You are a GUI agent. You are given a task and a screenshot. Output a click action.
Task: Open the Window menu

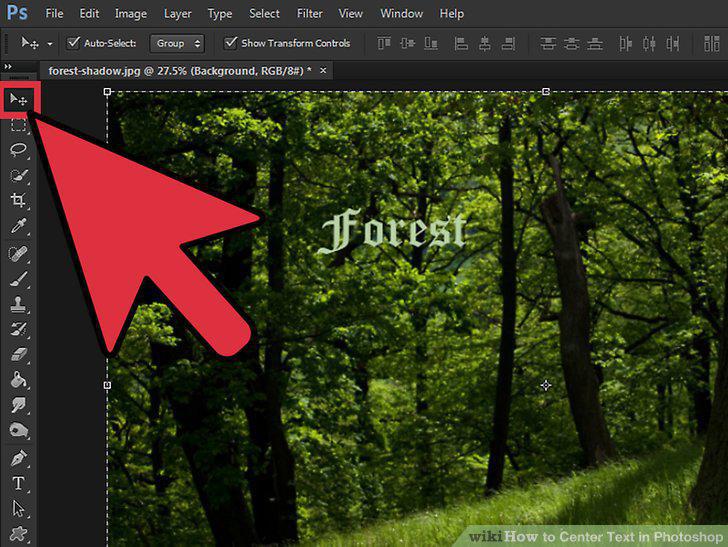point(402,13)
